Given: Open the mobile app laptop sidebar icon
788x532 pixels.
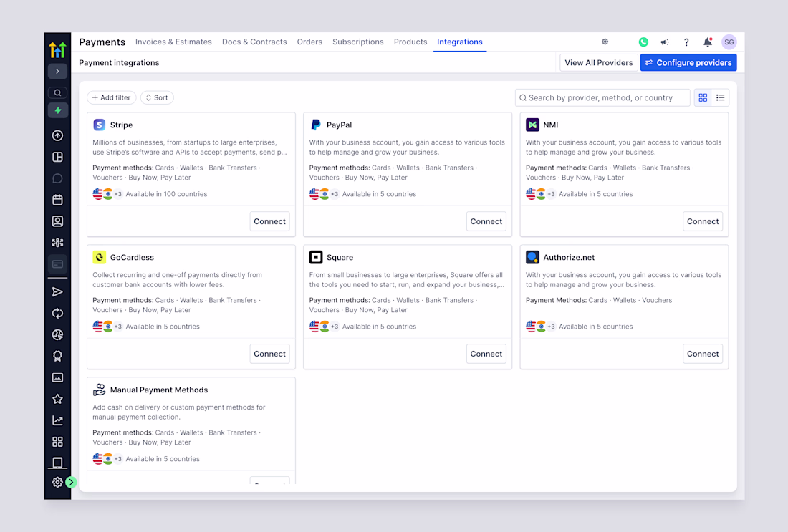Looking at the screenshot, I should 57,463.
